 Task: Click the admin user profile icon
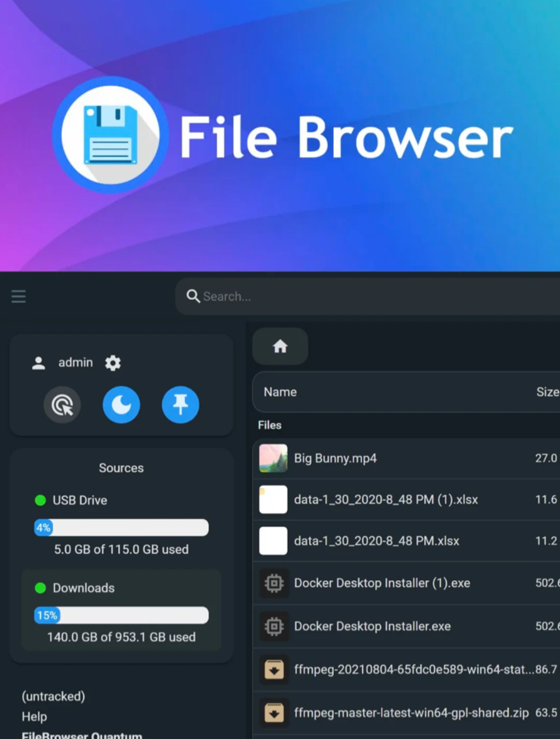(x=39, y=363)
